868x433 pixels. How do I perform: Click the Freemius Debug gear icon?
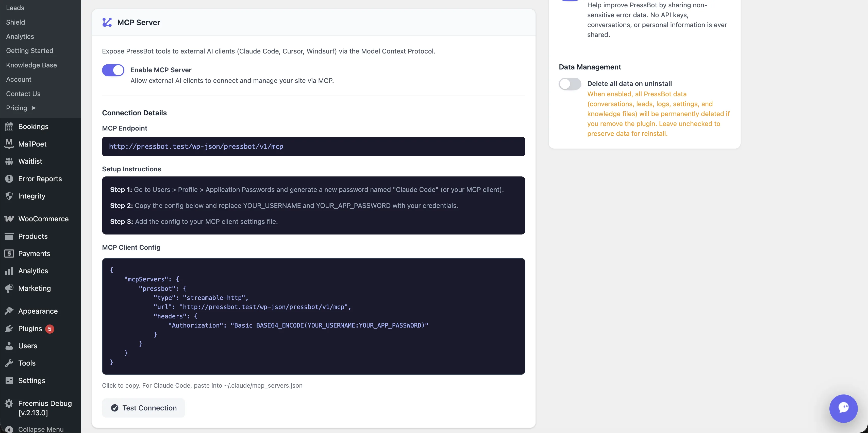[9, 403]
